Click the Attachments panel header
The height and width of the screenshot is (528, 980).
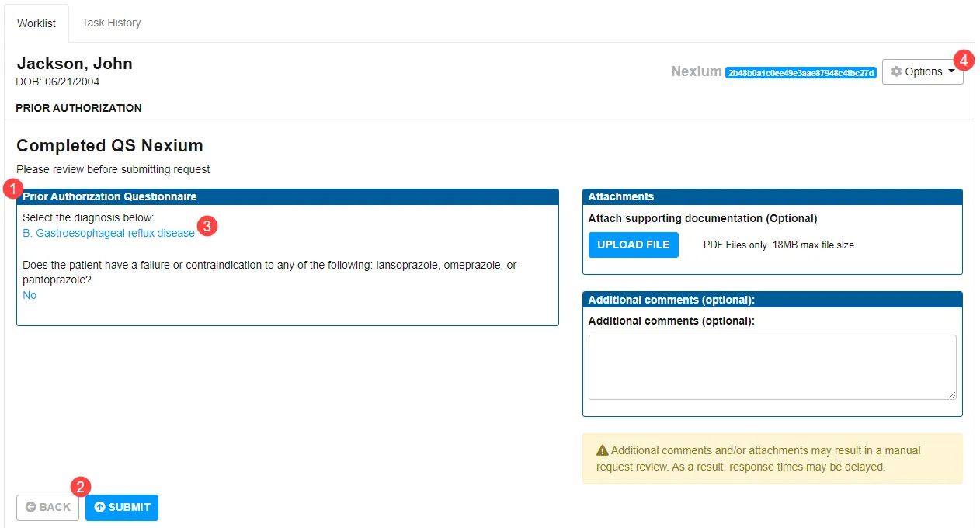click(772, 196)
